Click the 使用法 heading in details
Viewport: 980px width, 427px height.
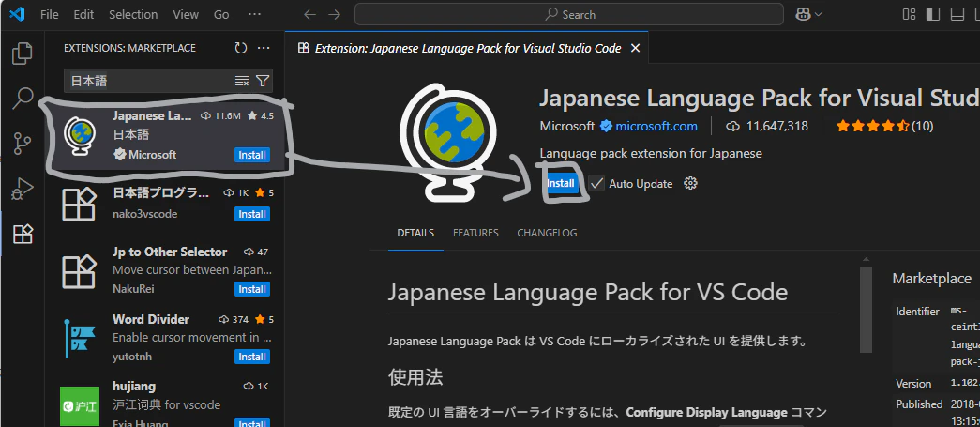click(x=415, y=377)
